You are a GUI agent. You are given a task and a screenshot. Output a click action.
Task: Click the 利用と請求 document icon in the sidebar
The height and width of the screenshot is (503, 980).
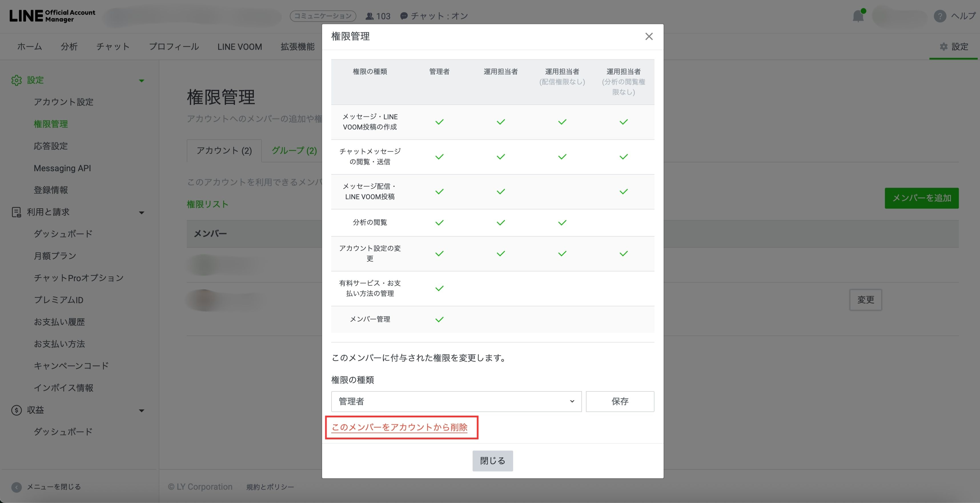coord(16,212)
